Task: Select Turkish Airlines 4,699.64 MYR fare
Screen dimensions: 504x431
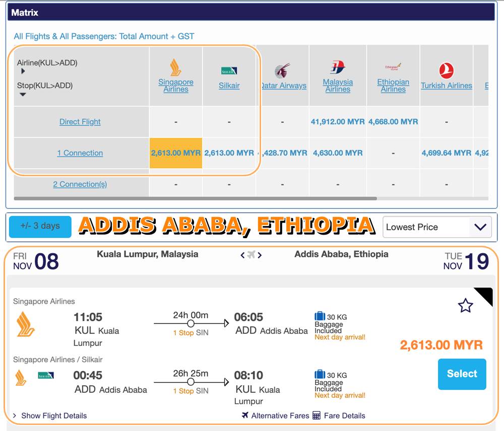Action: click(447, 153)
